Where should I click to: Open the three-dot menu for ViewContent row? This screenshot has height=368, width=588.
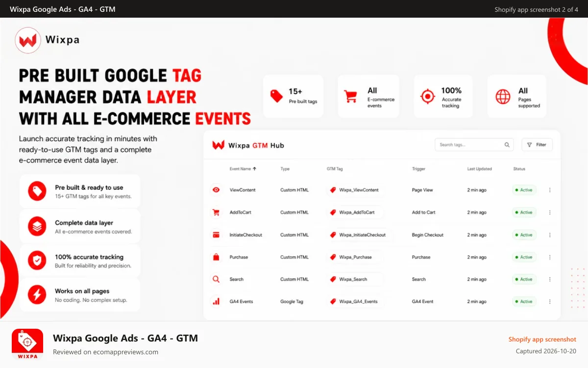pos(550,190)
